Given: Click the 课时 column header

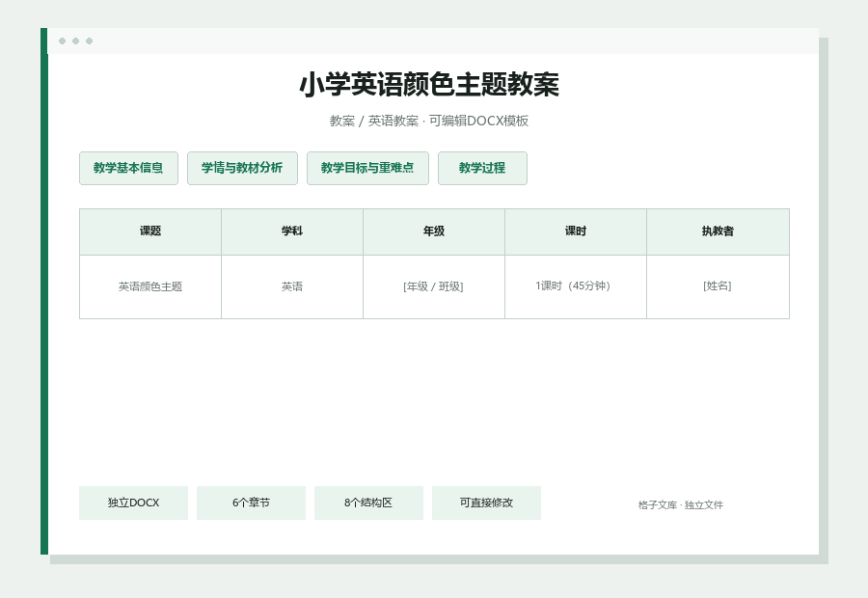Looking at the screenshot, I should pyautogui.click(x=576, y=232).
